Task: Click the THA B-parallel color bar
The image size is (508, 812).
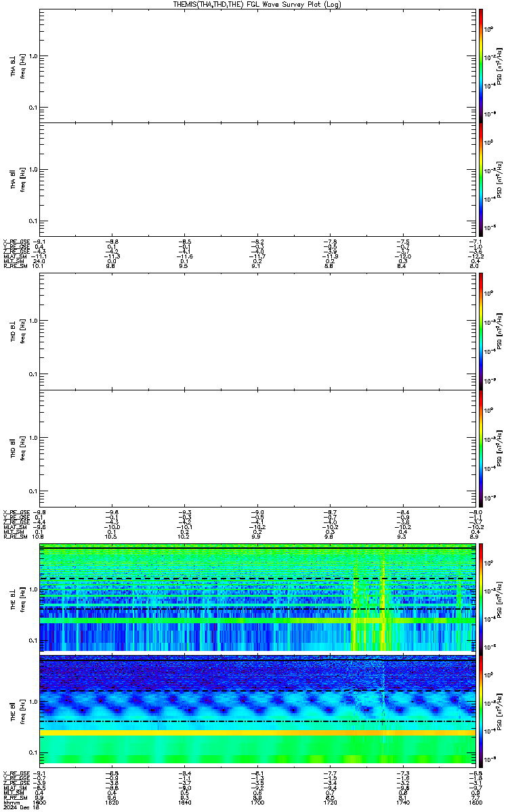Action: tap(480, 179)
